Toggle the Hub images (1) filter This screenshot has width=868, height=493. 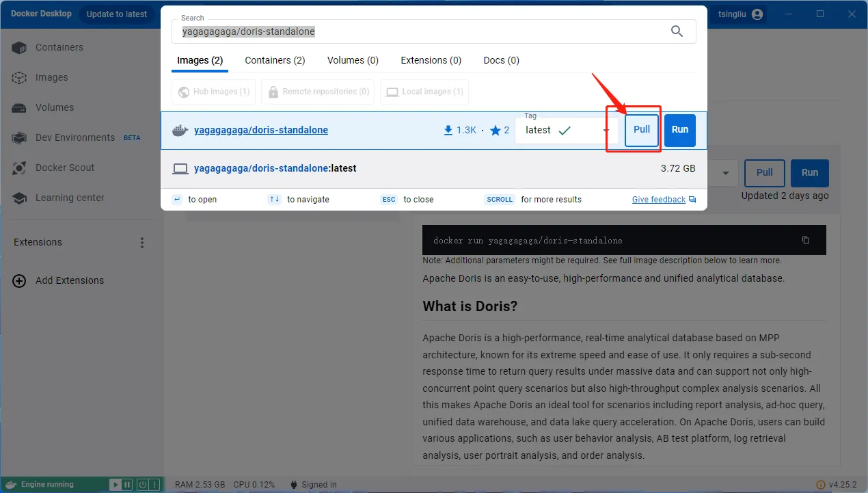click(213, 92)
